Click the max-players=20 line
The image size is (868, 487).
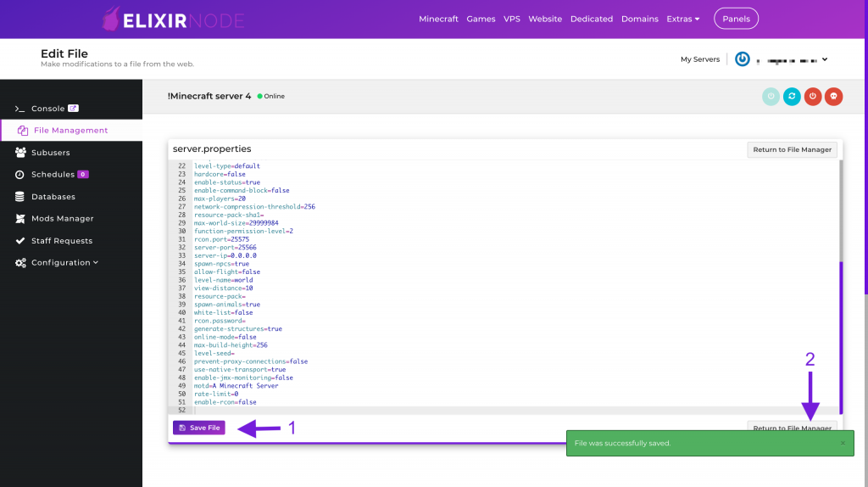pyautogui.click(x=220, y=199)
